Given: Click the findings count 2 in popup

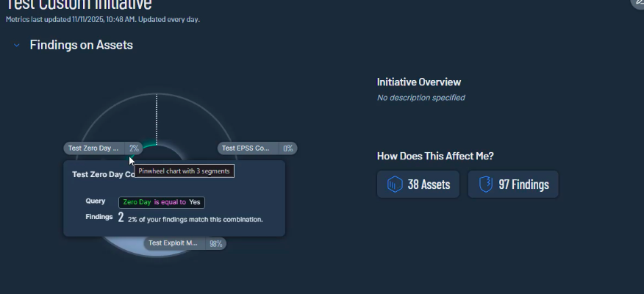Looking at the screenshot, I should (121, 218).
